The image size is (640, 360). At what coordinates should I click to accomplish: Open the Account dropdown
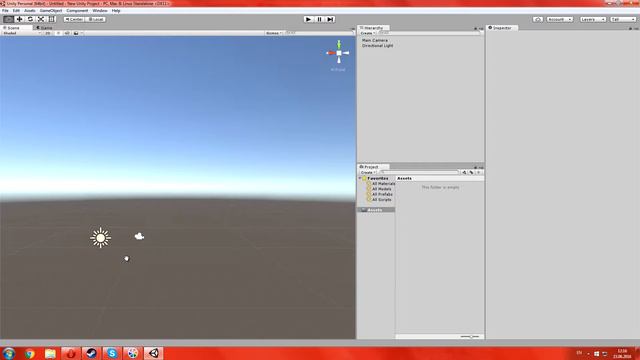pos(560,19)
